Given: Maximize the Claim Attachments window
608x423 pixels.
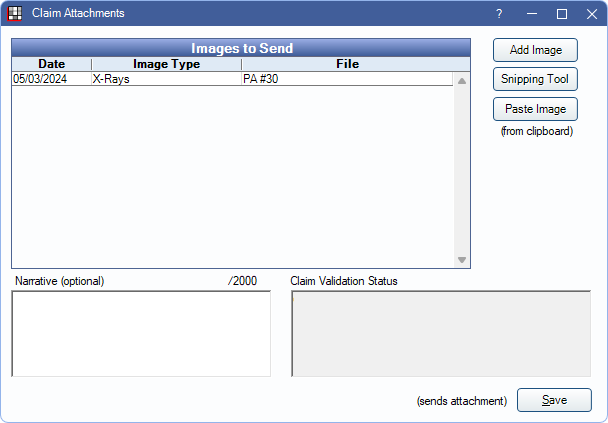Looking at the screenshot, I should 562,14.
